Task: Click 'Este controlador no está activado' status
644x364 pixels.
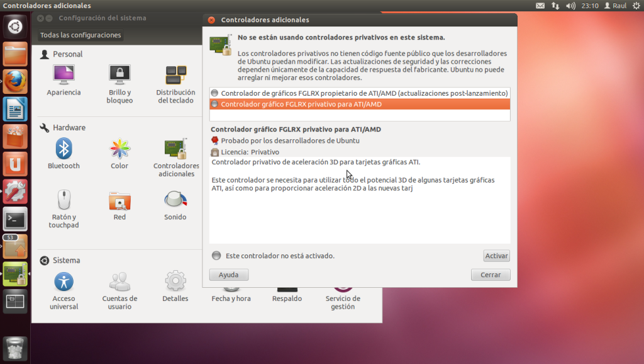Action: pos(280,256)
